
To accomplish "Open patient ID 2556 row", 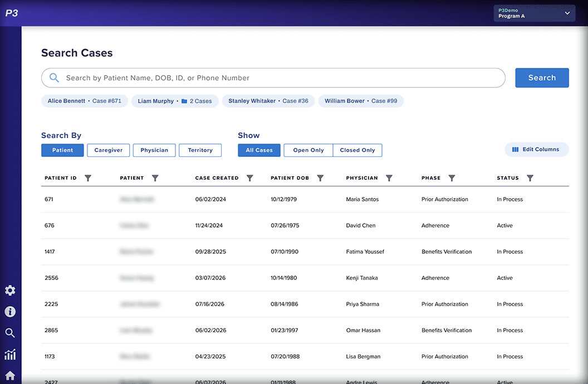I will coord(305,278).
